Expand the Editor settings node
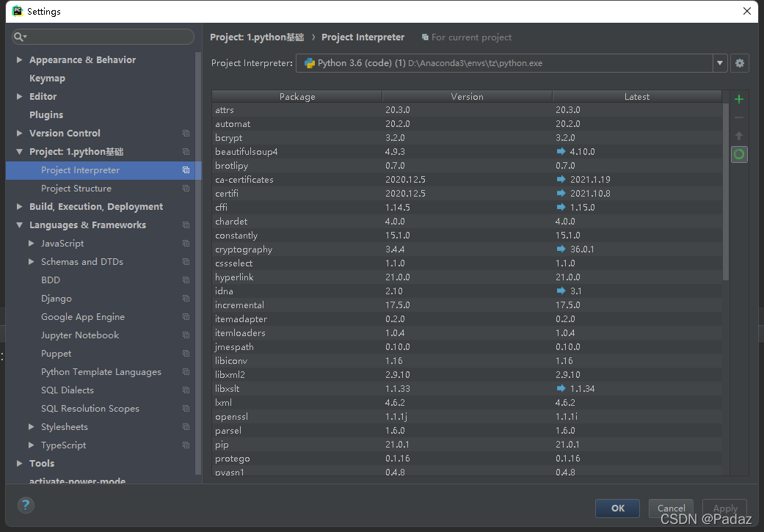 [20, 96]
